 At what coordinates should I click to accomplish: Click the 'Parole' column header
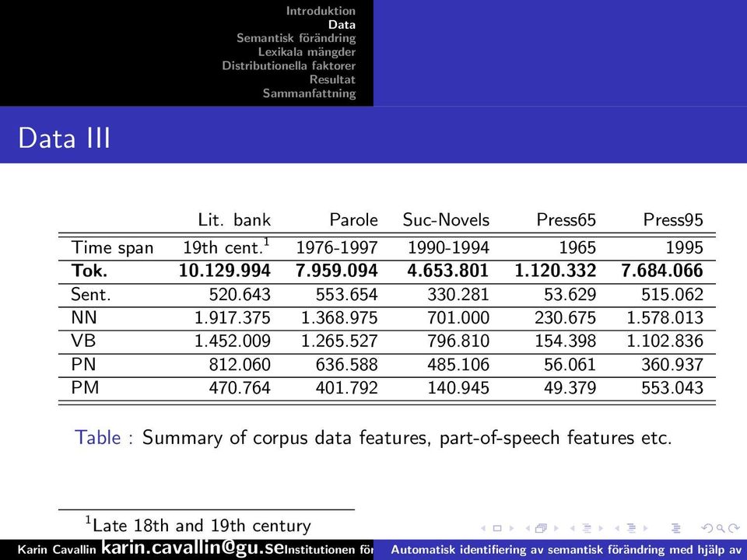coord(353,219)
